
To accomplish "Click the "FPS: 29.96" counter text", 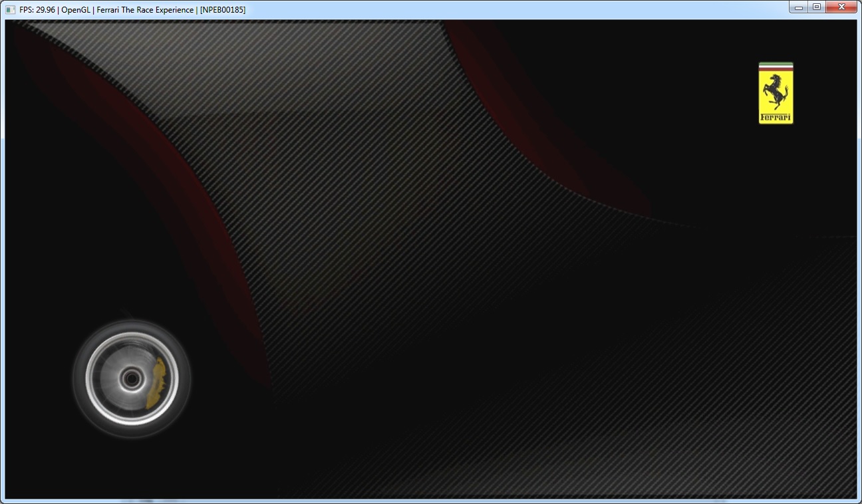I will pos(37,10).
